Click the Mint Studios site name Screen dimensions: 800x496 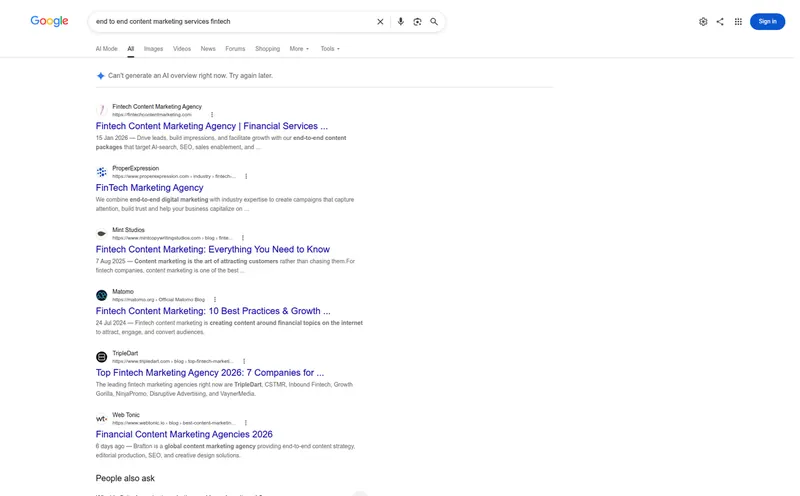[129, 230]
